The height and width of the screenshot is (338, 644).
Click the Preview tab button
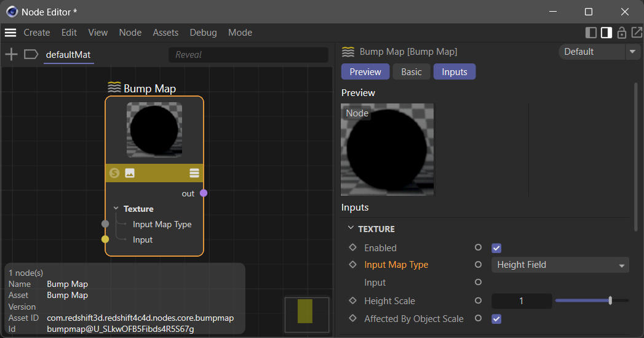(x=365, y=72)
